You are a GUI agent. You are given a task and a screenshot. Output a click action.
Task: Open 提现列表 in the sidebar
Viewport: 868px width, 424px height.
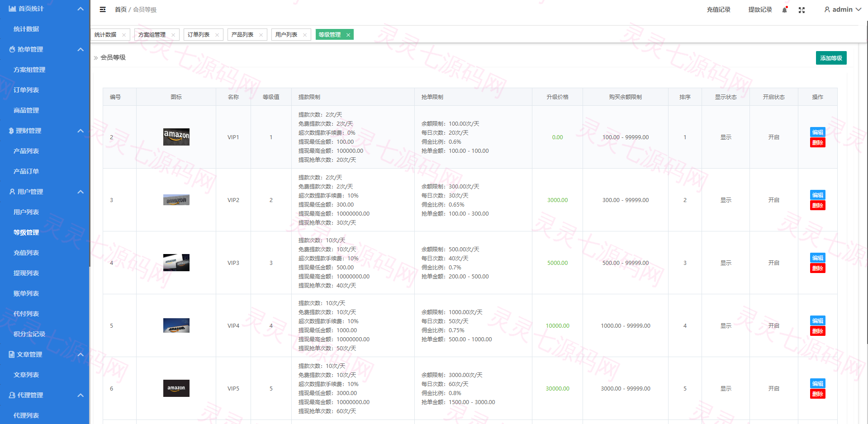[26, 273]
